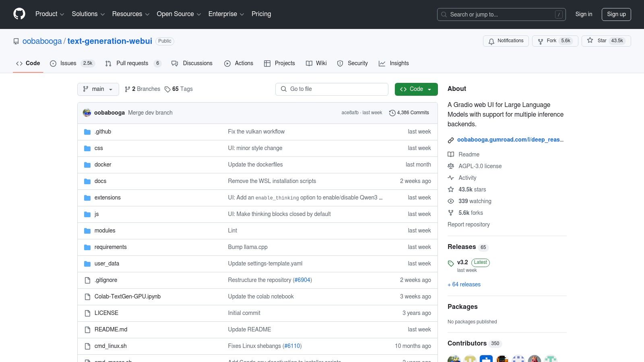Focus the Go to file field
The height and width of the screenshot is (362, 644).
pos(332,89)
